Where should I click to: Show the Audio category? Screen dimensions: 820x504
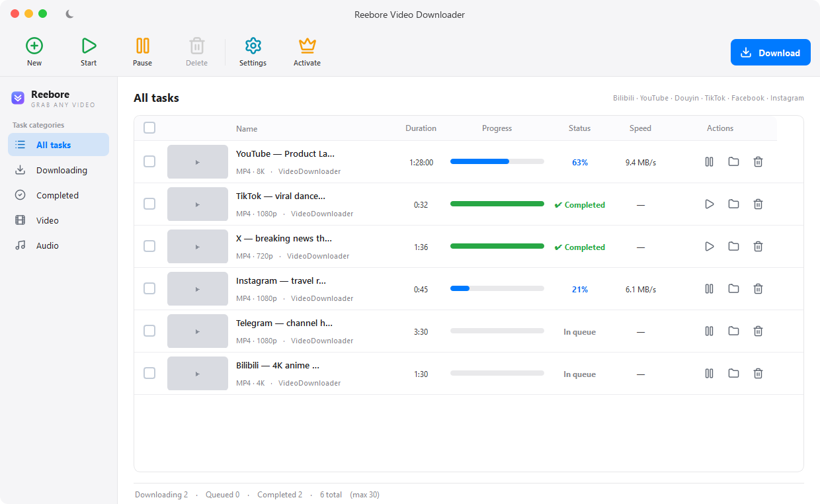click(x=58, y=245)
